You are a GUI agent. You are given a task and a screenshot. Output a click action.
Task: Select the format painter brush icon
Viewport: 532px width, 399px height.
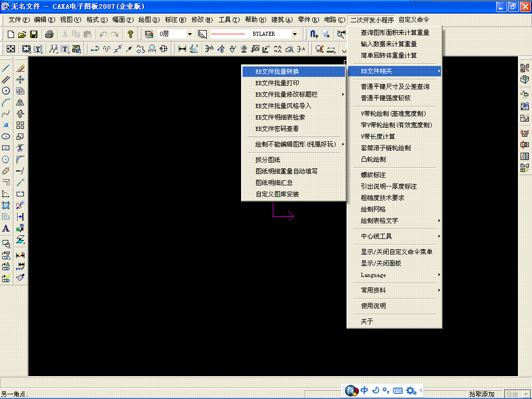pos(20,277)
